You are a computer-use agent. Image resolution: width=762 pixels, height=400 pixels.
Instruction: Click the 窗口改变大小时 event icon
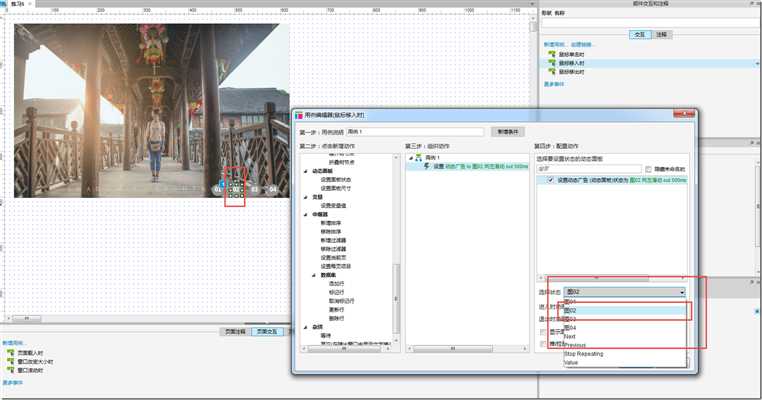click(x=10, y=362)
